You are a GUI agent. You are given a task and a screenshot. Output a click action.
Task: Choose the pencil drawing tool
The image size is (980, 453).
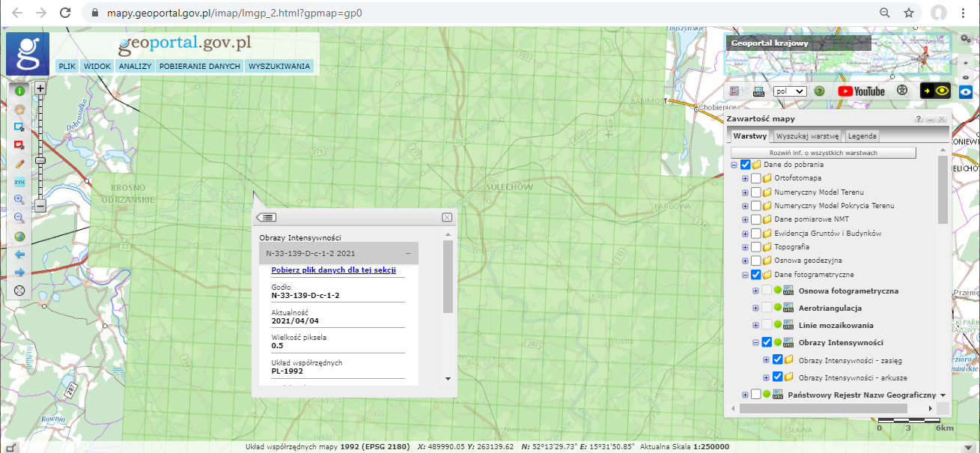pos(19,163)
